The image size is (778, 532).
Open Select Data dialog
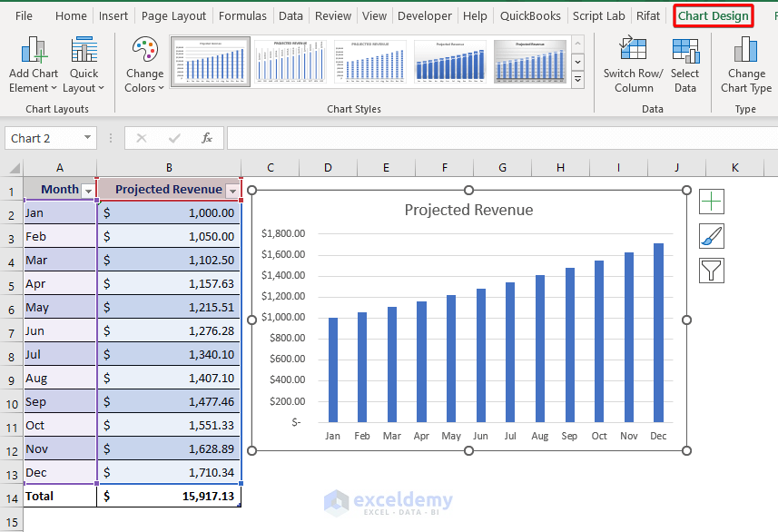tap(685, 65)
